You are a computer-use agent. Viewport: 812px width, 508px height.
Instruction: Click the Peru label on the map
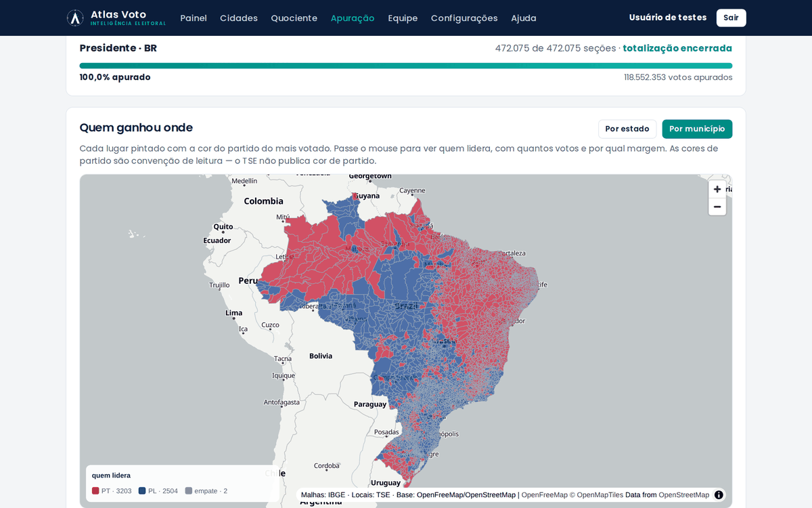click(x=248, y=280)
